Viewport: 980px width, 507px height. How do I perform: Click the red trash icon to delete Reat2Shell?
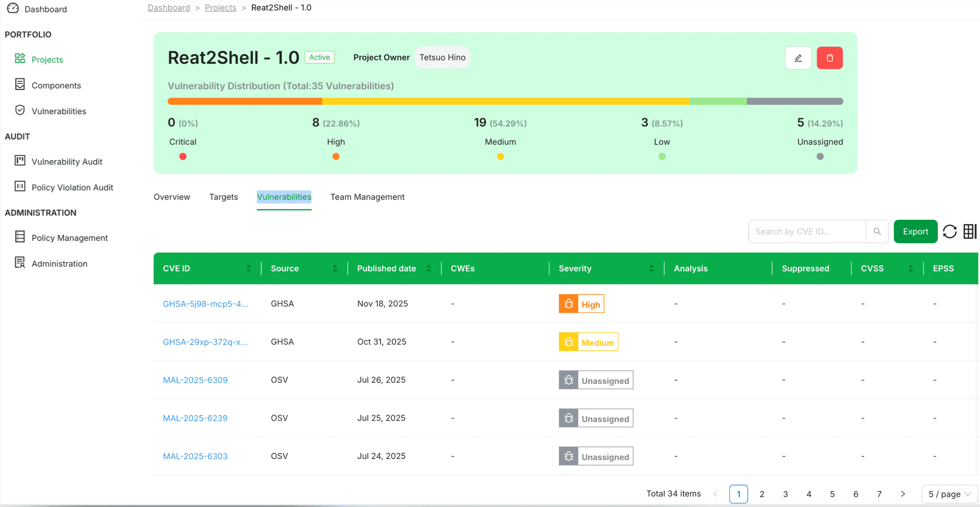coord(830,58)
